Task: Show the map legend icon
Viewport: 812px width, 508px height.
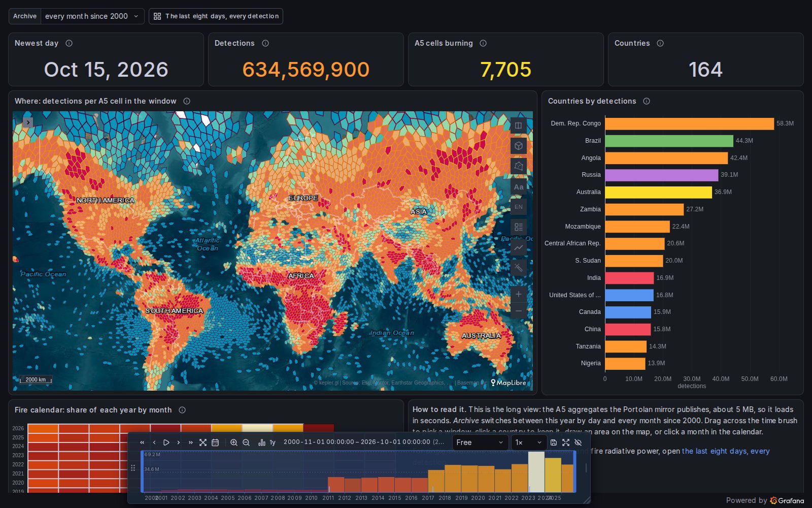Action: coord(518,227)
